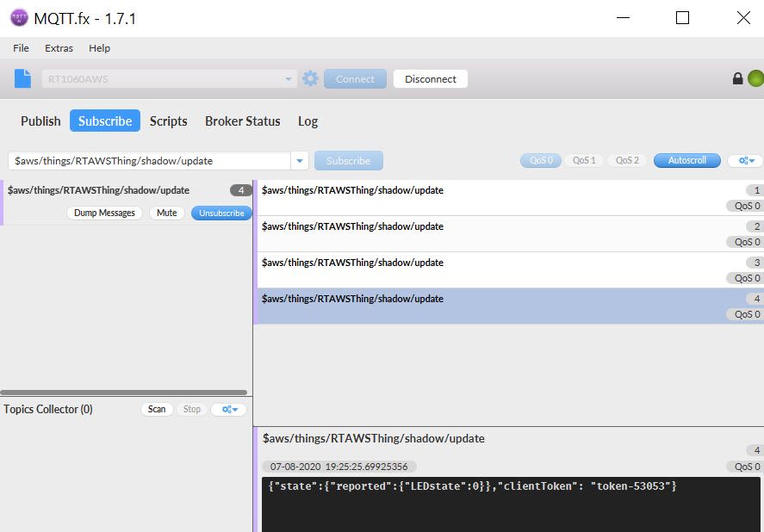This screenshot has width=764, height=532.
Task: Select QoS 0 for subscription
Action: point(541,160)
